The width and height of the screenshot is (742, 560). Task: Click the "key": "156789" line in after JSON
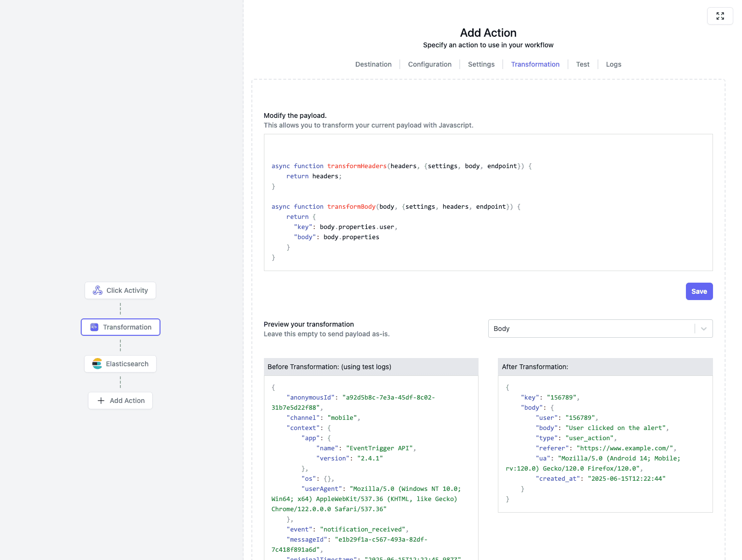550,398
